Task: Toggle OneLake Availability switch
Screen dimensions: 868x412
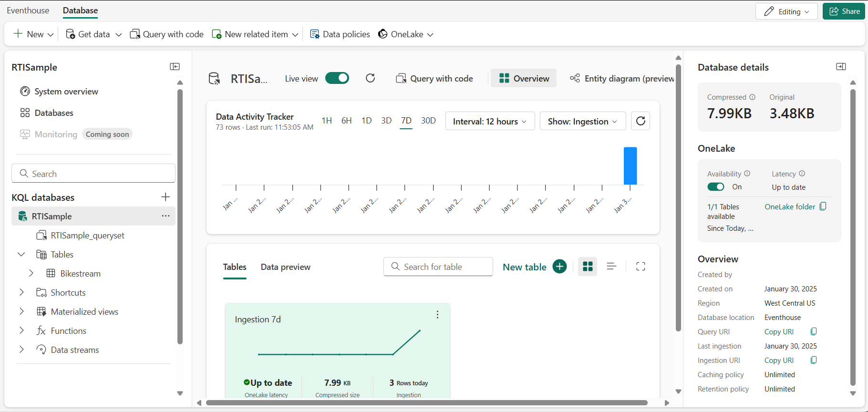Action: pyautogui.click(x=716, y=187)
